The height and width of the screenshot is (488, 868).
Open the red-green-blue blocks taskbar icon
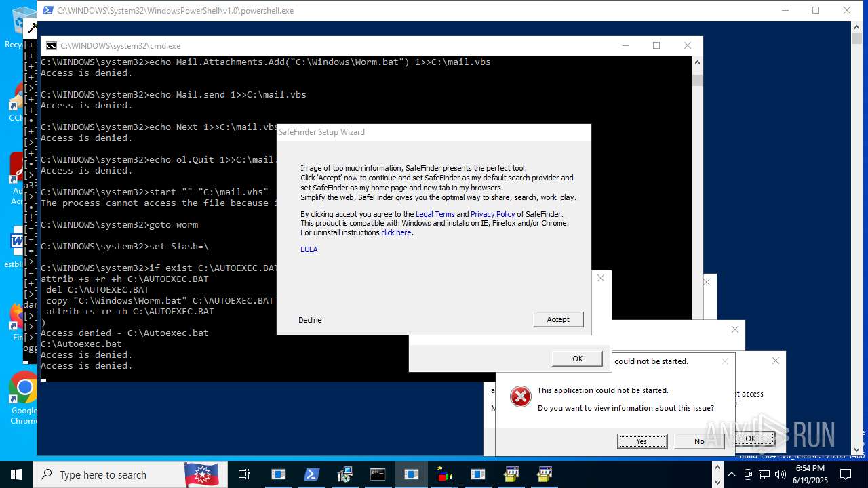(444, 474)
